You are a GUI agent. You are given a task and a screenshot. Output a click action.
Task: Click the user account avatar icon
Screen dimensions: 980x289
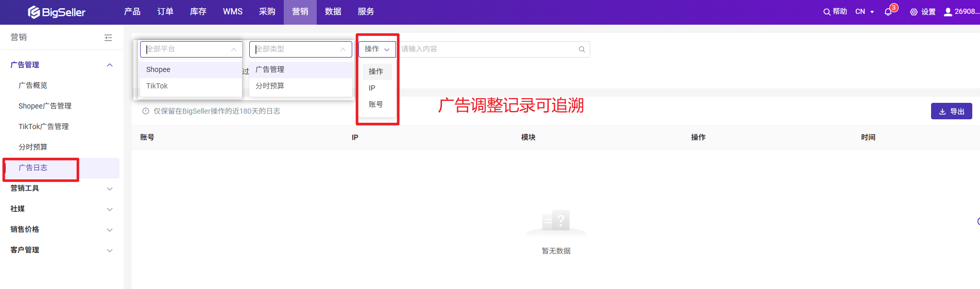pyautogui.click(x=948, y=12)
